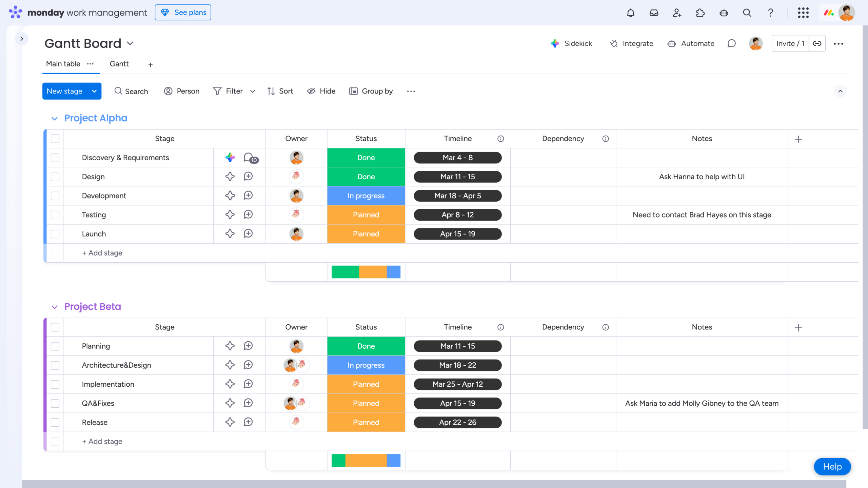This screenshot has height=488, width=868.
Task: Open the Sidekick AI assistant
Action: [572, 43]
